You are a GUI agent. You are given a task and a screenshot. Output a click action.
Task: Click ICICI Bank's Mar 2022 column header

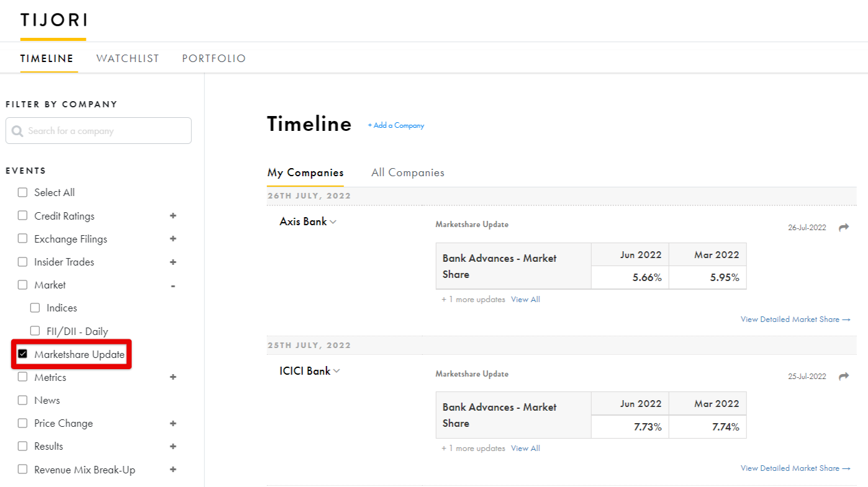717,403
